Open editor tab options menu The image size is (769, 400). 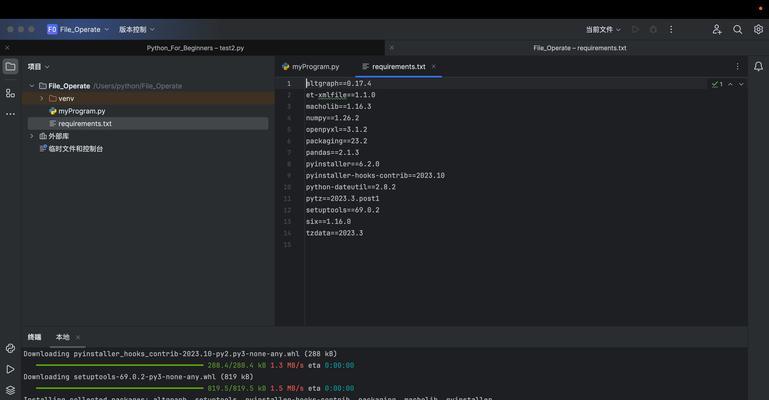tap(737, 67)
